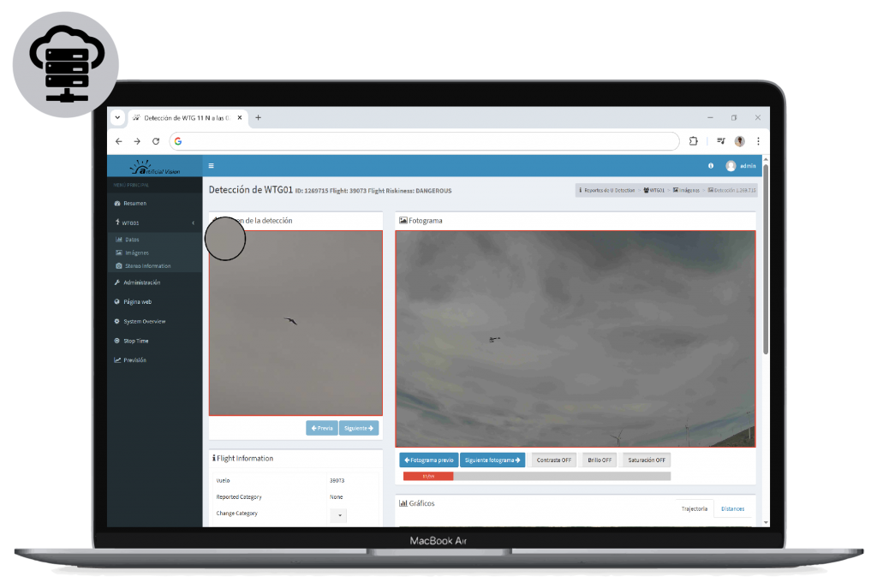Viewport: 877px width, 588px height.
Task: Open the tab search dropdown arrow
Action: point(117,117)
